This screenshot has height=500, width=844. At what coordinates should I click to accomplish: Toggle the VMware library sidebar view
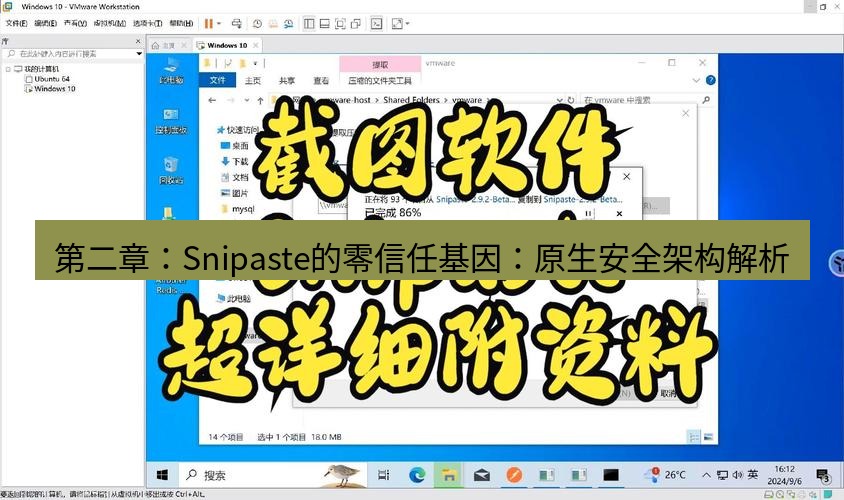[x=309, y=24]
